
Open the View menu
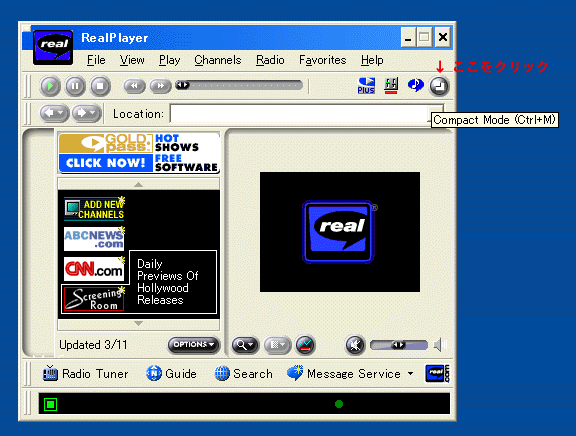(132, 60)
